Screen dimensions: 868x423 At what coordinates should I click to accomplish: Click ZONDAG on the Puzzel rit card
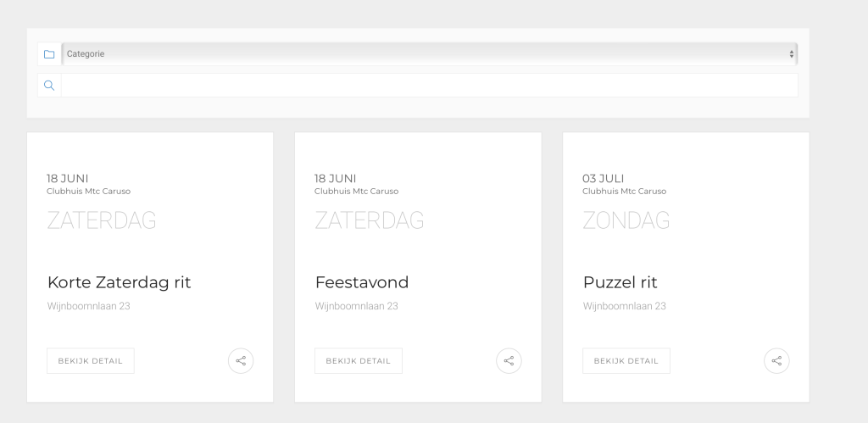pyautogui.click(x=626, y=220)
